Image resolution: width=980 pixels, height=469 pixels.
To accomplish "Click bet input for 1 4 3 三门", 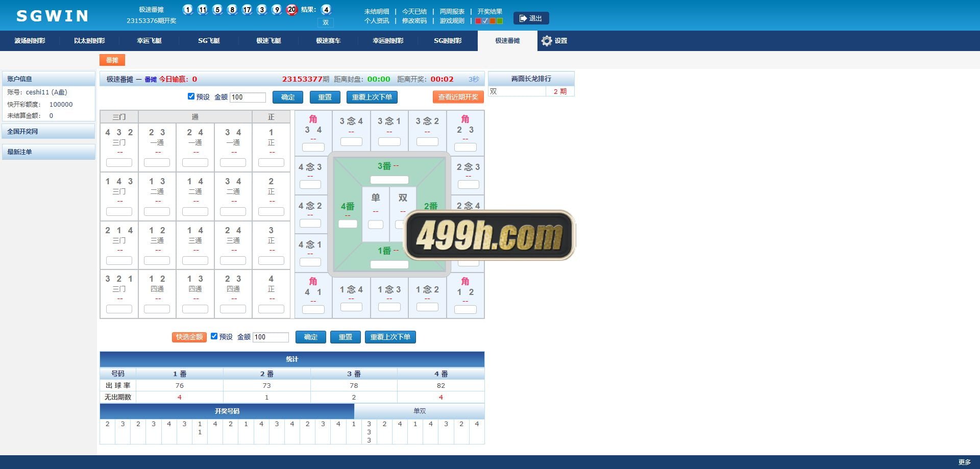I will [119, 211].
